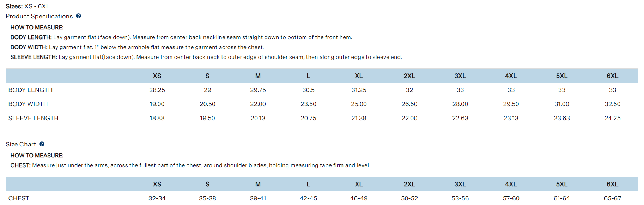Select the 46-49 chest value for XL
The image size is (644, 205).
pos(359,198)
